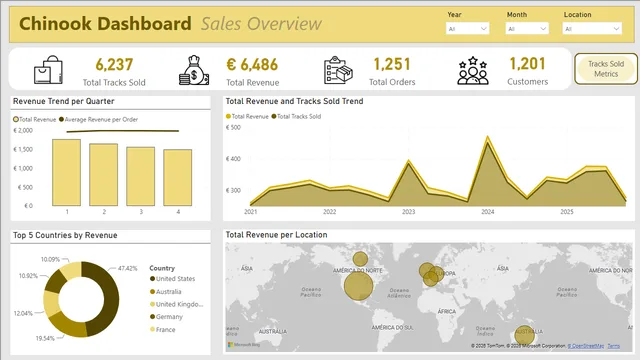
Task: Click the shopping bags icon
Action: coord(48,70)
